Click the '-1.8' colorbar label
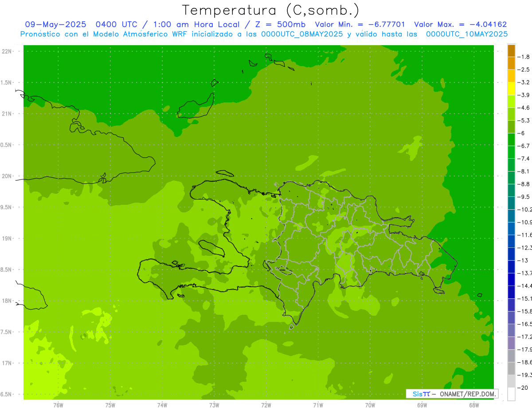Viewport: 532px width, 411px height. (x=524, y=57)
